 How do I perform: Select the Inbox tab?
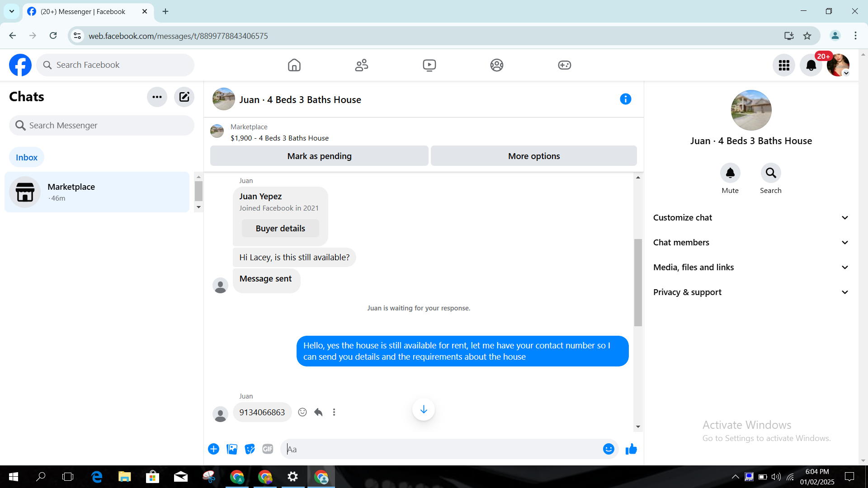tap(27, 157)
